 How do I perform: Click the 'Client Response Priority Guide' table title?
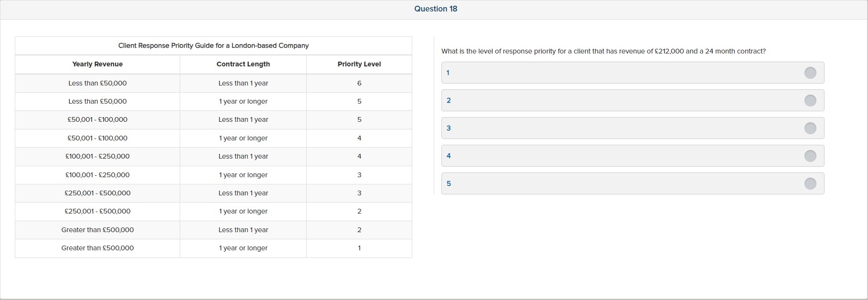(214, 45)
